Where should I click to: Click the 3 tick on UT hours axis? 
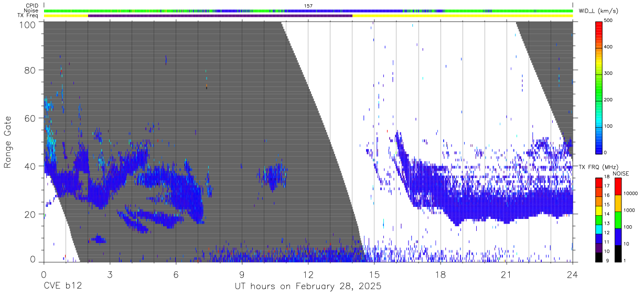pos(110,274)
